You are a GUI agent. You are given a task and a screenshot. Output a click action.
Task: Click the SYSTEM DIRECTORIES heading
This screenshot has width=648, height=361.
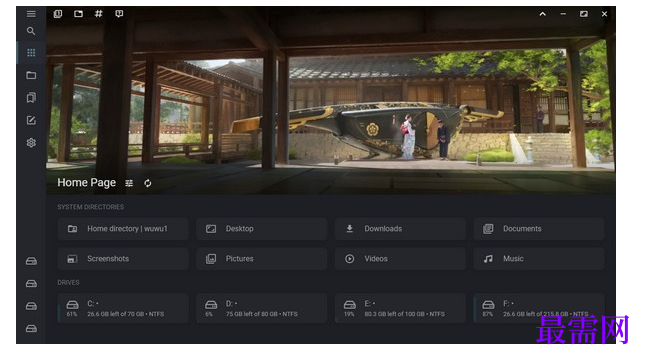click(91, 207)
